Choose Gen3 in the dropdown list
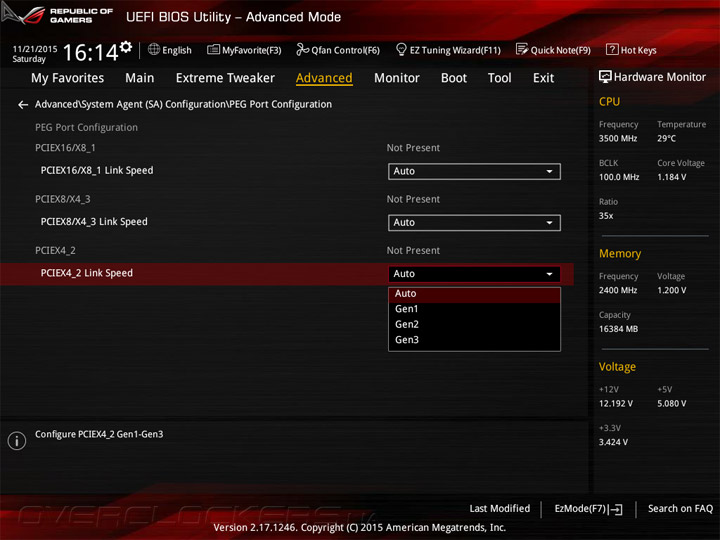 474,340
